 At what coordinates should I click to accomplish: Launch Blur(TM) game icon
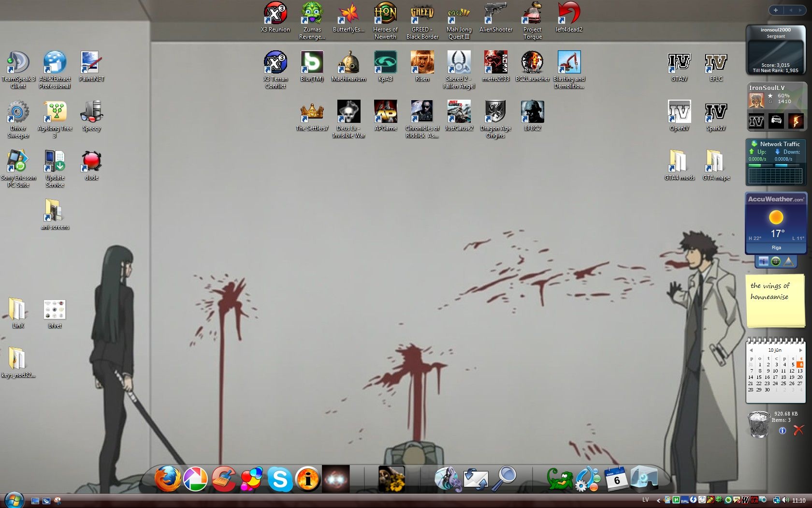pos(312,67)
